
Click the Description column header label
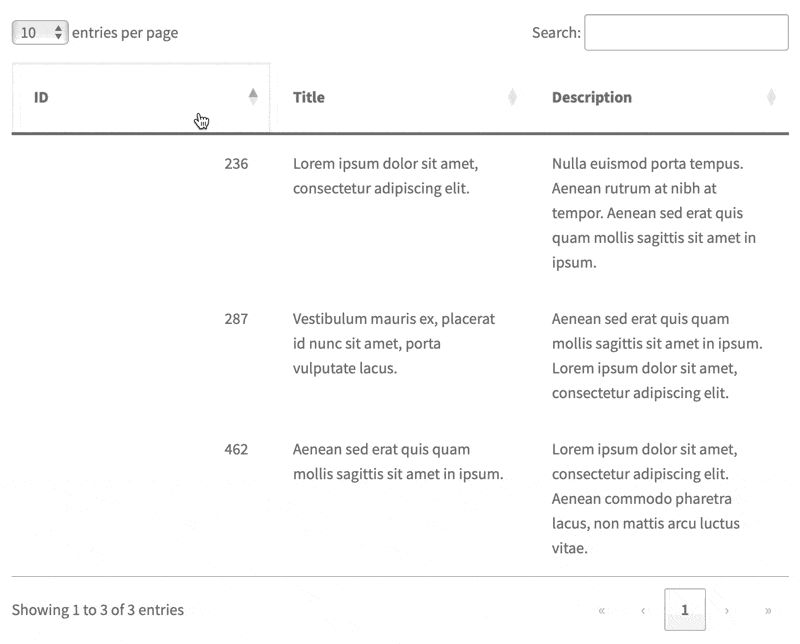592,98
